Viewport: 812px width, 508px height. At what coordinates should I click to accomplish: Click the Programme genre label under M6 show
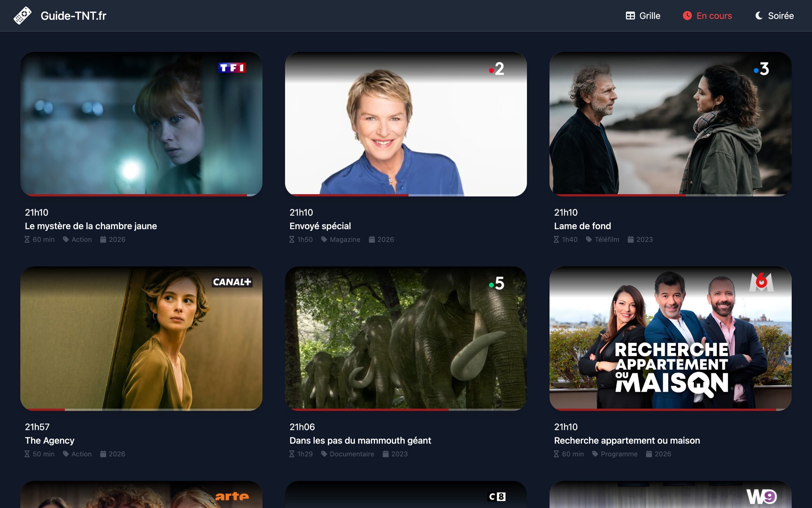pyautogui.click(x=619, y=454)
